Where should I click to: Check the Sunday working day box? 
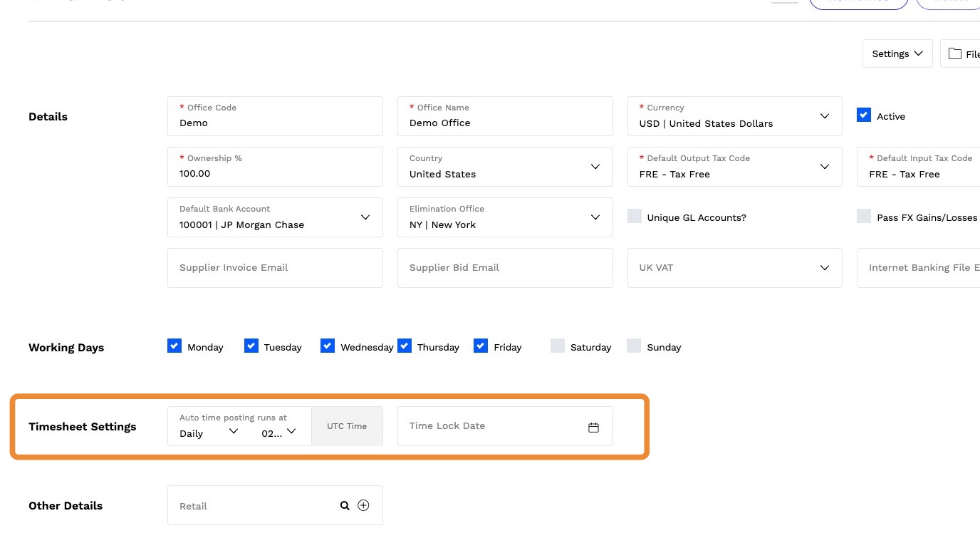pos(634,346)
